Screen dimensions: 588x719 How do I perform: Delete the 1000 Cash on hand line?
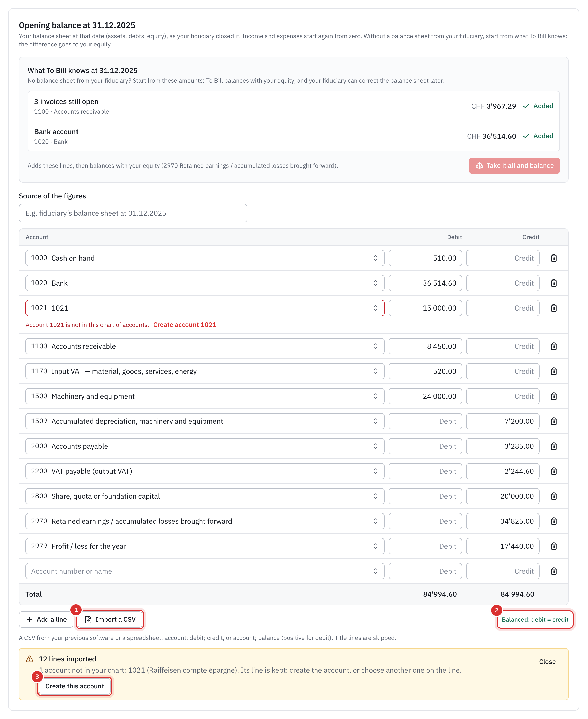point(554,258)
